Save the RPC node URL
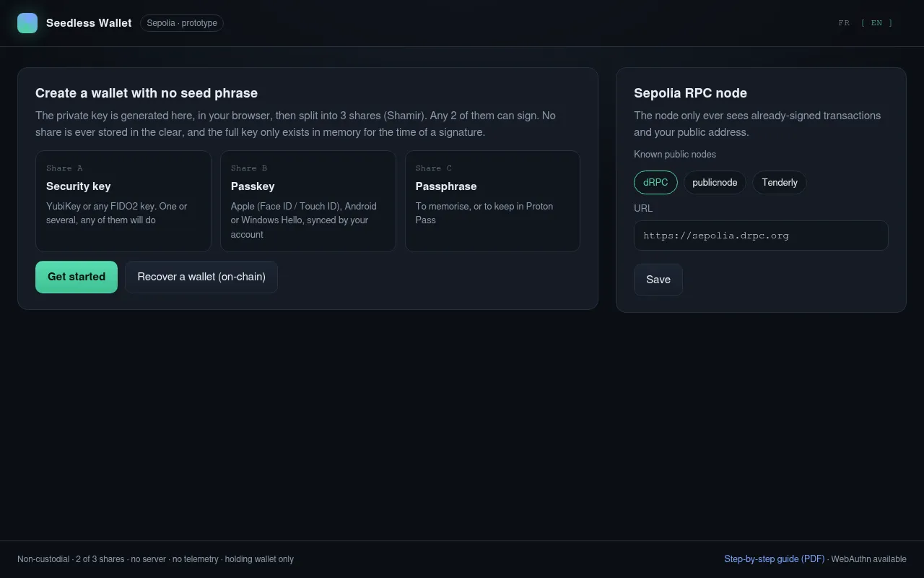The width and height of the screenshot is (924, 578). [x=658, y=280]
